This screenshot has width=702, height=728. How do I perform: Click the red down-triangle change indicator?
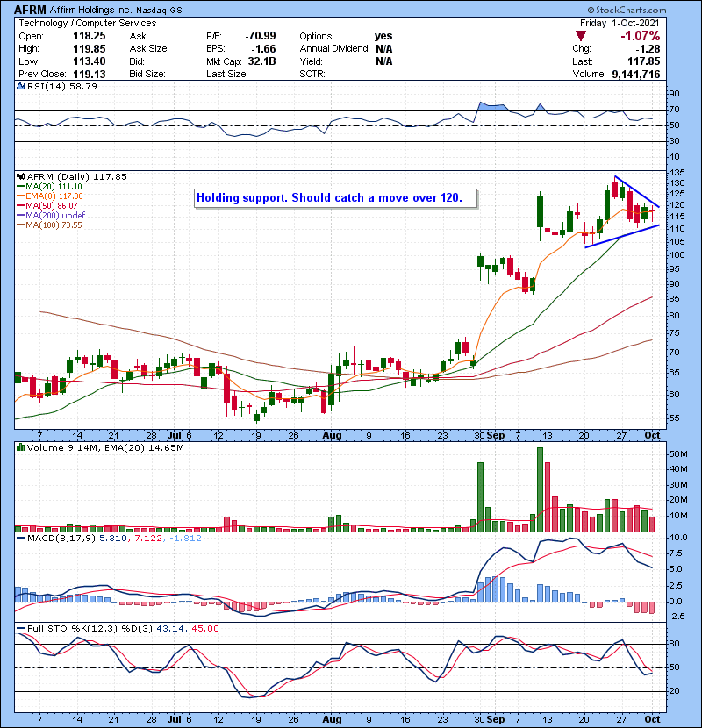(x=580, y=36)
